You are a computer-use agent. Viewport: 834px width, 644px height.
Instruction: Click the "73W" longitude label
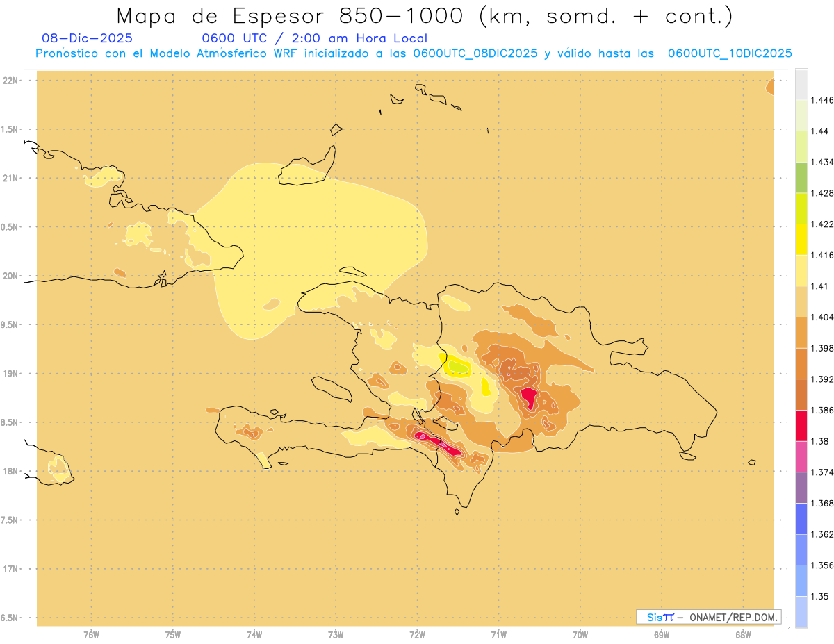click(x=336, y=634)
